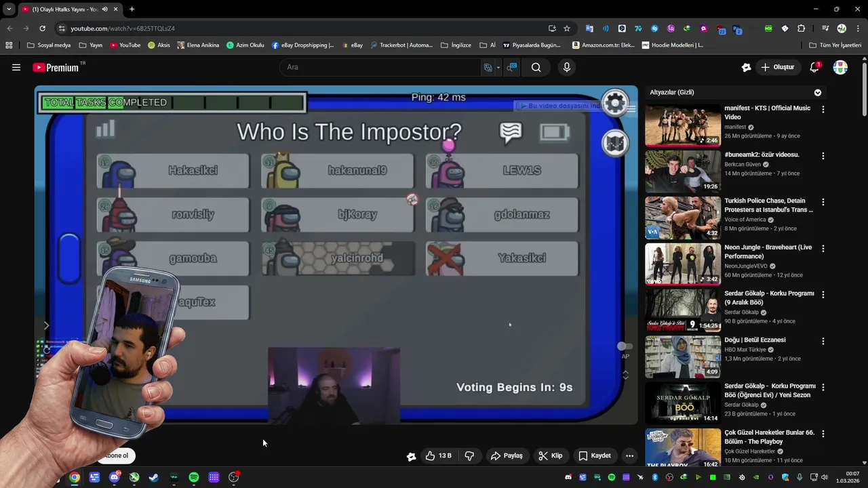Like the video with thumbs-up
This screenshot has width=868, height=488.
pos(438,455)
